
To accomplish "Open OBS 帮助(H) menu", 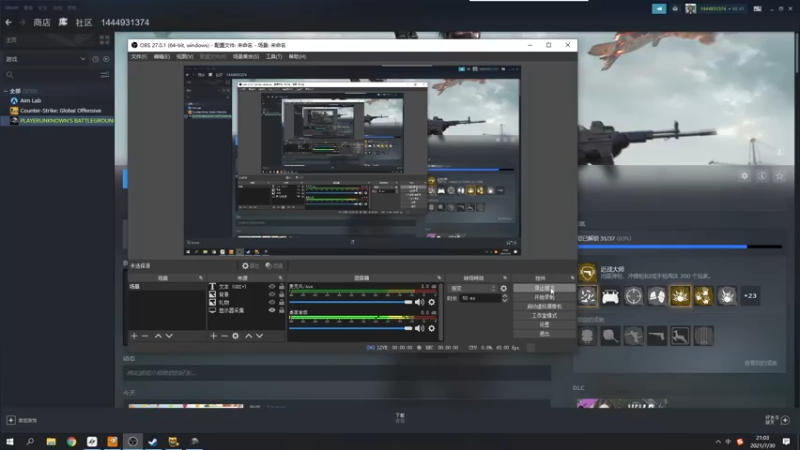I will [297, 57].
